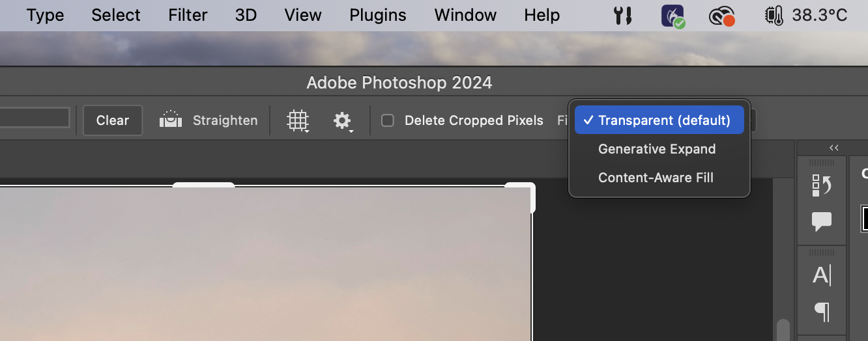The width and height of the screenshot is (868, 341).
Task: Open the Window menu
Action: (x=465, y=15)
